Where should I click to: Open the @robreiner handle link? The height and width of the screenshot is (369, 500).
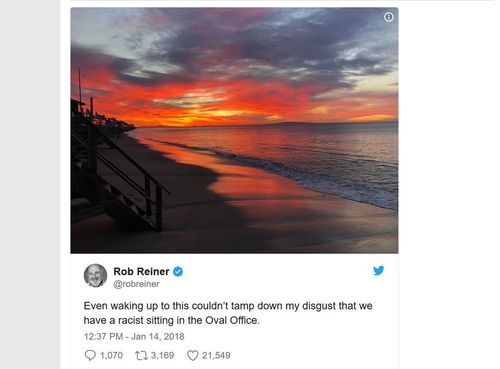tap(136, 284)
